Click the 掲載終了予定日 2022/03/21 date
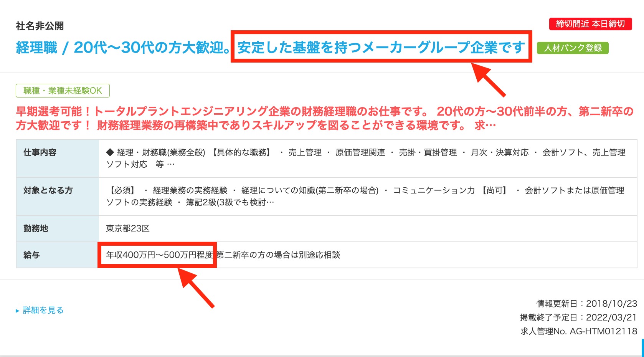 click(x=578, y=317)
